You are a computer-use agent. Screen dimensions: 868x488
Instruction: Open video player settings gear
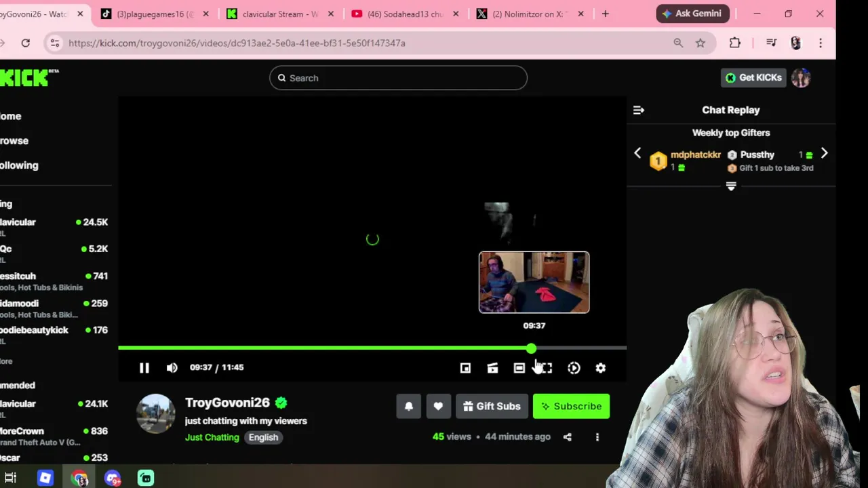pos(600,367)
